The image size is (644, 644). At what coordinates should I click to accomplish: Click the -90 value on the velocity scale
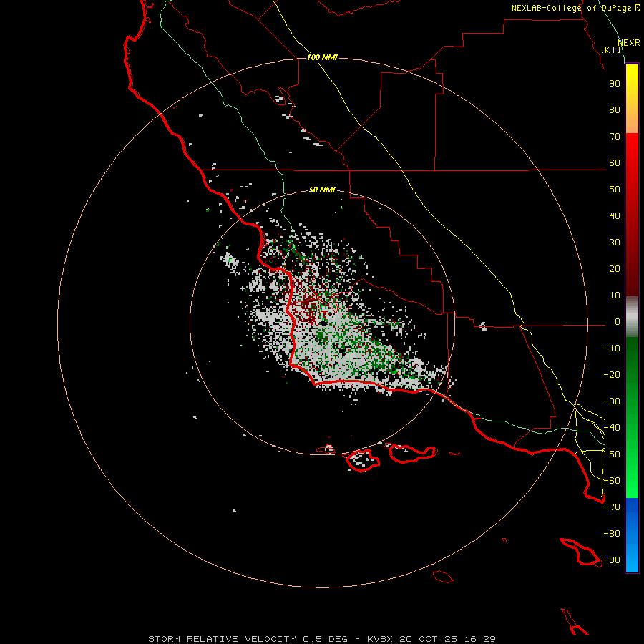point(612,560)
